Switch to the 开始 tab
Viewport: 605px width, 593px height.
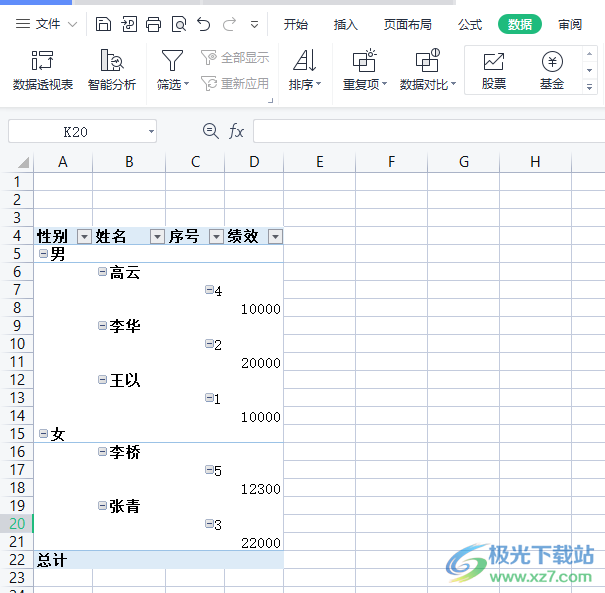click(x=296, y=24)
